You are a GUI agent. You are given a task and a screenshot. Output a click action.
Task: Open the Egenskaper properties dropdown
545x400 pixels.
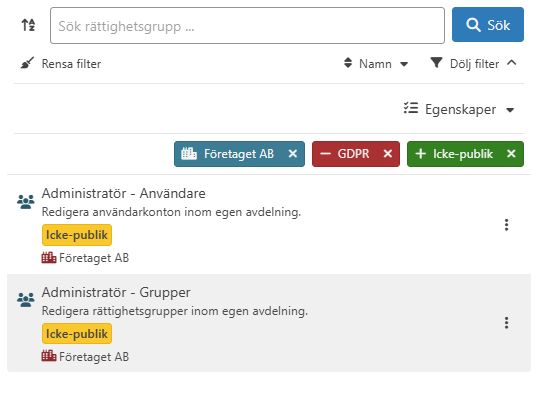pyautogui.click(x=459, y=109)
